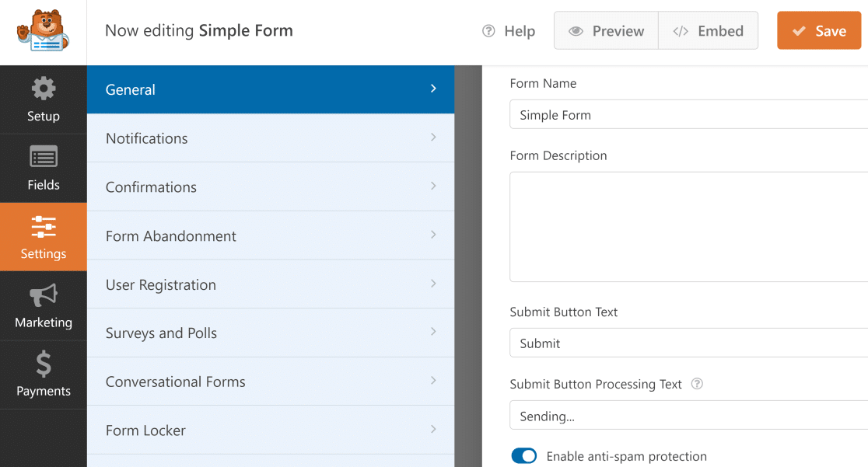Click the Marketing sidebar label

tap(44, 322)
